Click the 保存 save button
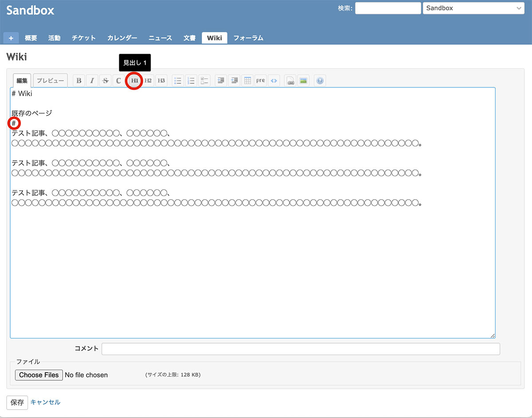The width and height of the screenshot is (532, 418). [x=17, y=402]
